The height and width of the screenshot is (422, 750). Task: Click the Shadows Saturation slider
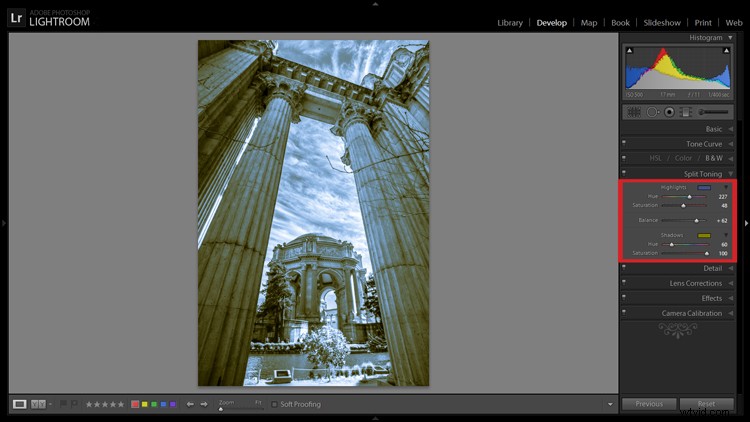click(x=684, y=253)
